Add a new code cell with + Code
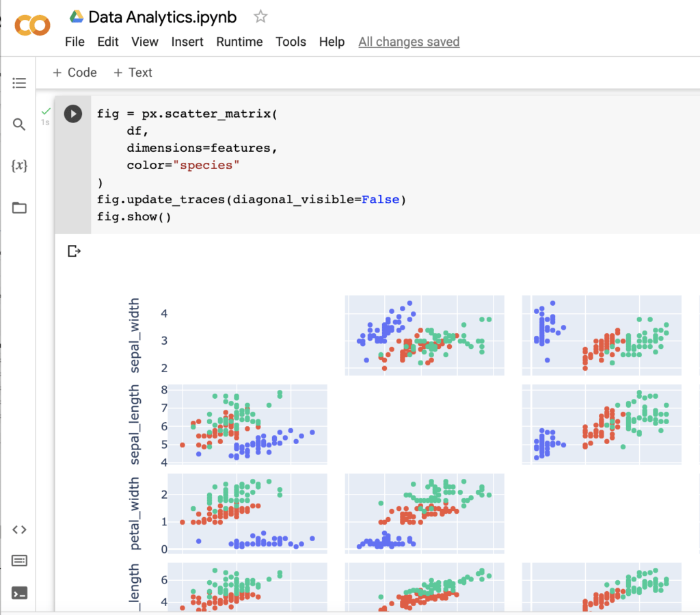Screen dimensions: 700x615 (74, 73)
